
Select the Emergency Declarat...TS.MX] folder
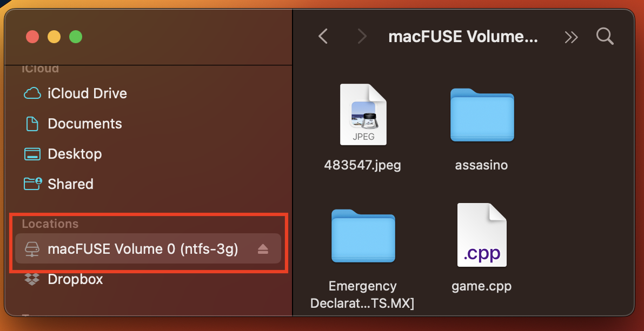(x=363, y=236)
